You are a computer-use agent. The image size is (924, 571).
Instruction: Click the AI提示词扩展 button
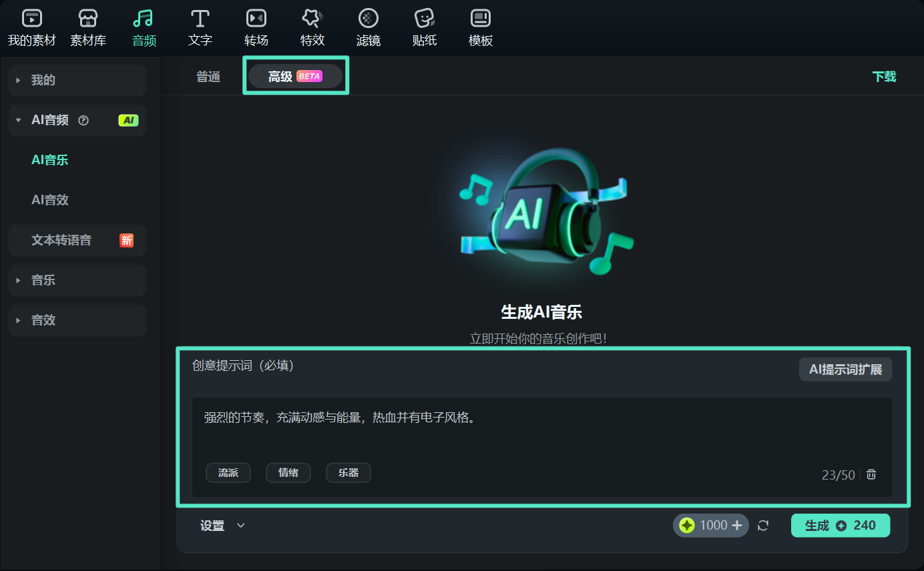[845, 369]
